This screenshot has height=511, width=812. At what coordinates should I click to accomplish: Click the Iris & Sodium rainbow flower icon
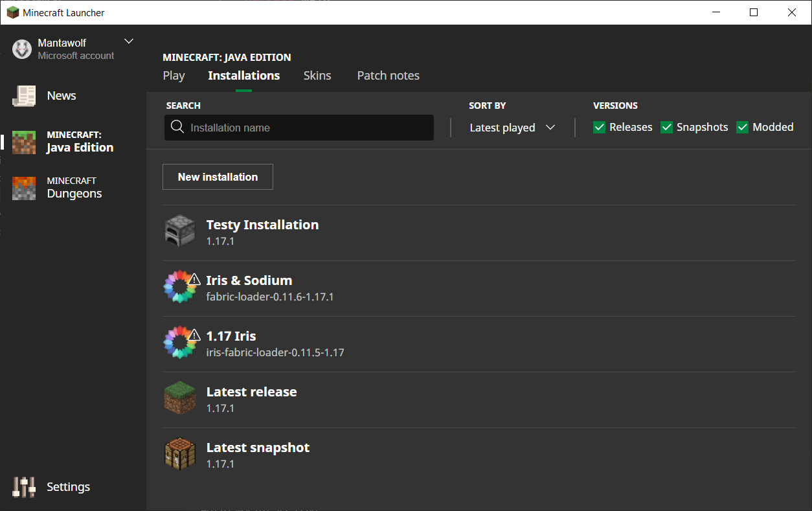pos(179,287)
